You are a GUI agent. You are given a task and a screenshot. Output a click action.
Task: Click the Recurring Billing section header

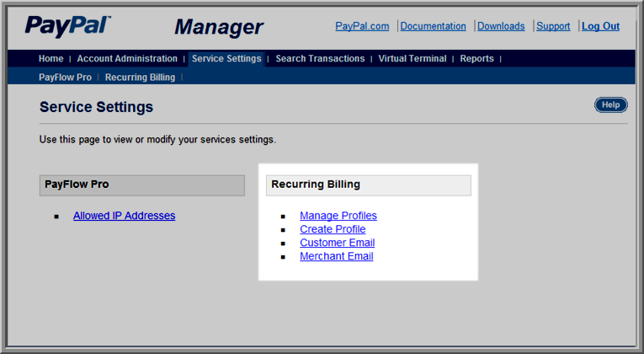tap(369, 185)
